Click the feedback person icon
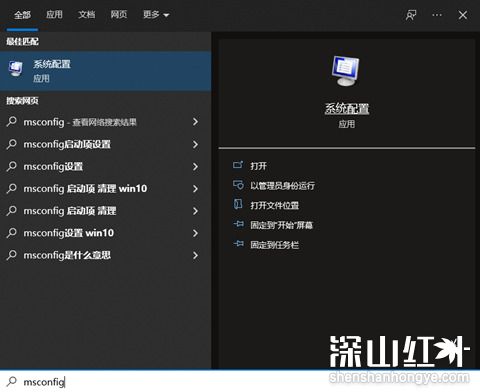 coord(411,15)
